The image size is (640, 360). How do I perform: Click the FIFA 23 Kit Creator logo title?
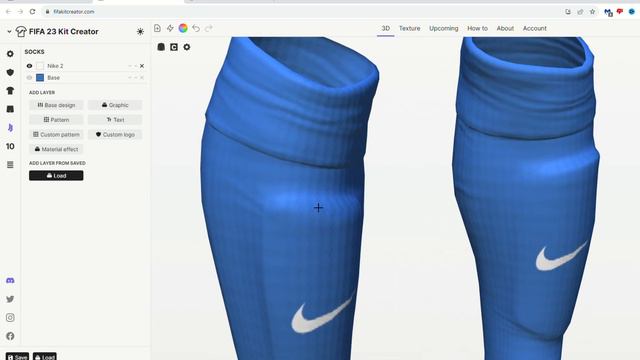point(57,31)
